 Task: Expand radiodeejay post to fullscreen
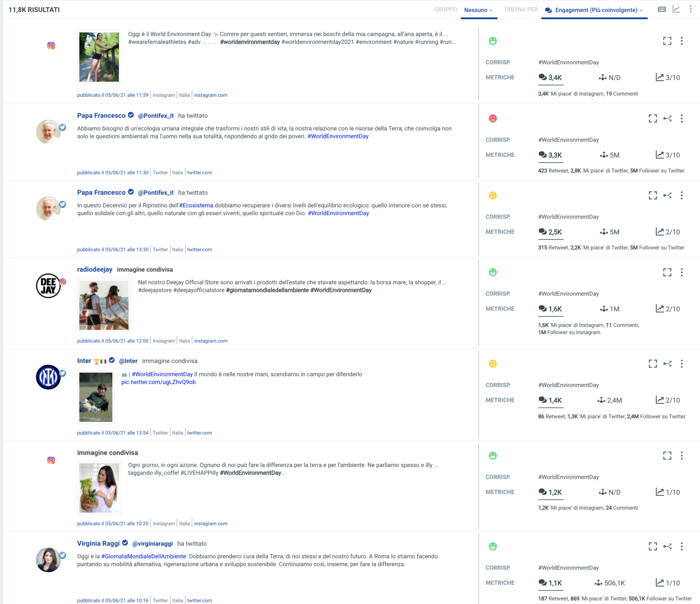[x=667, y=272]
